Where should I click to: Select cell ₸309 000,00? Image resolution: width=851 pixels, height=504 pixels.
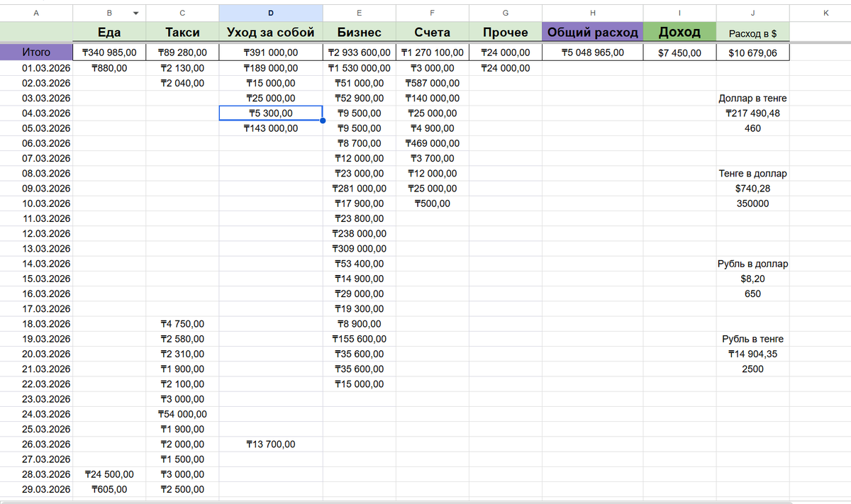pos(360,249)
